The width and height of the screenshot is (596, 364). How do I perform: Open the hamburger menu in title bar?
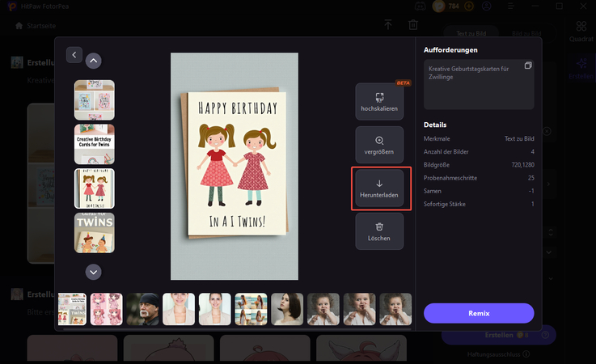coord(511,6)
